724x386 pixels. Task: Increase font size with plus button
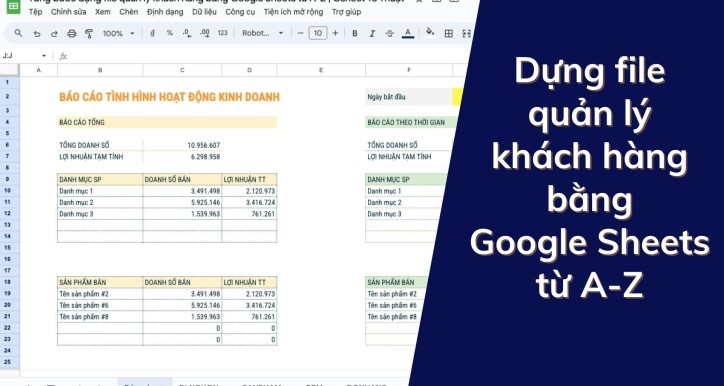(x=335, y=33)
